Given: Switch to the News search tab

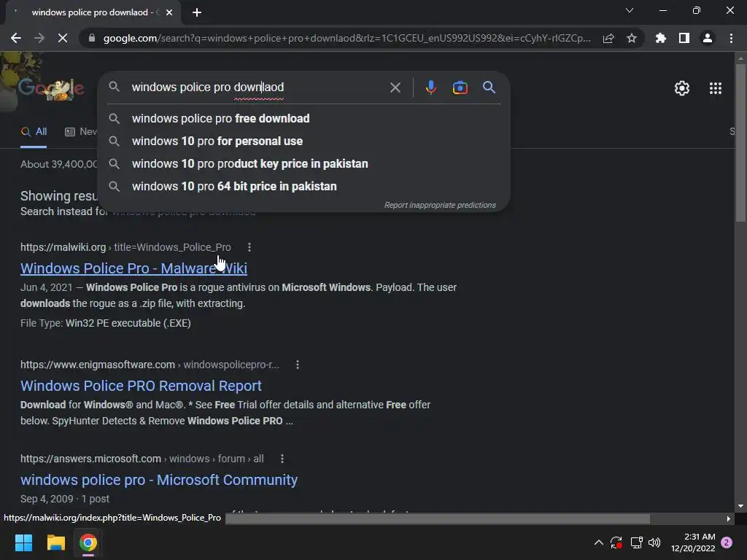Looking at the screenshot, I should 82,132.
